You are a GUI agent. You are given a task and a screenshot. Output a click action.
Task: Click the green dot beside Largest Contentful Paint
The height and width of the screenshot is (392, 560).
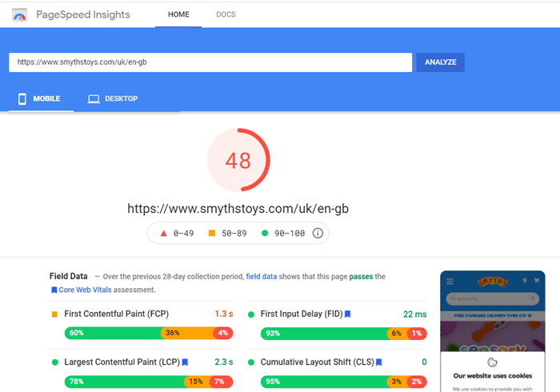point(55,362)
